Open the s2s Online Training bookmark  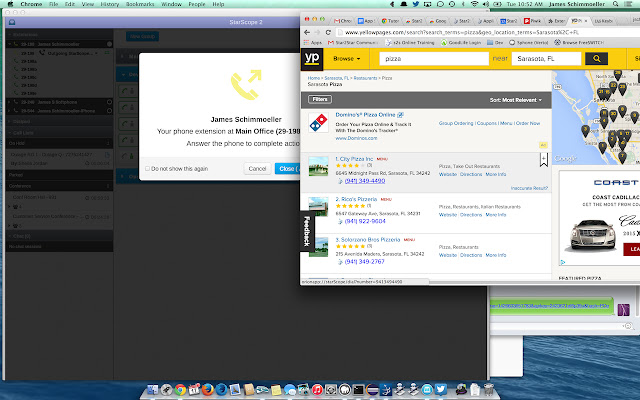click(410, 42)
